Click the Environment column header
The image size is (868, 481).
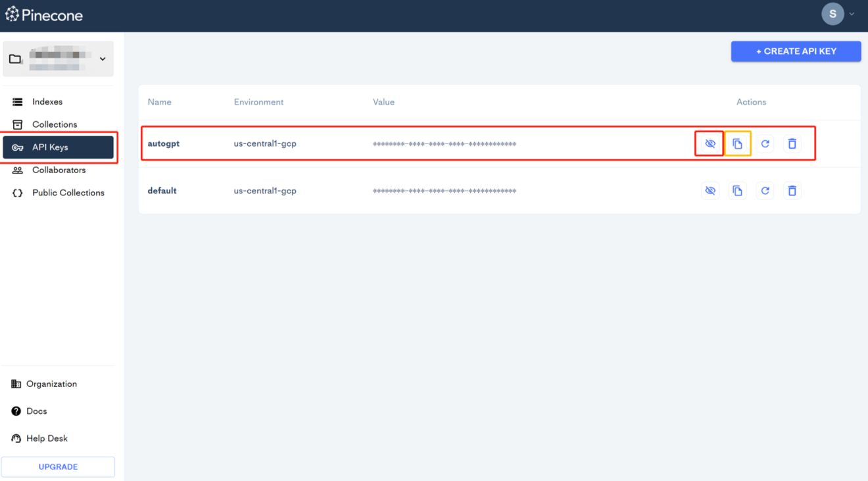coord(259,102)
